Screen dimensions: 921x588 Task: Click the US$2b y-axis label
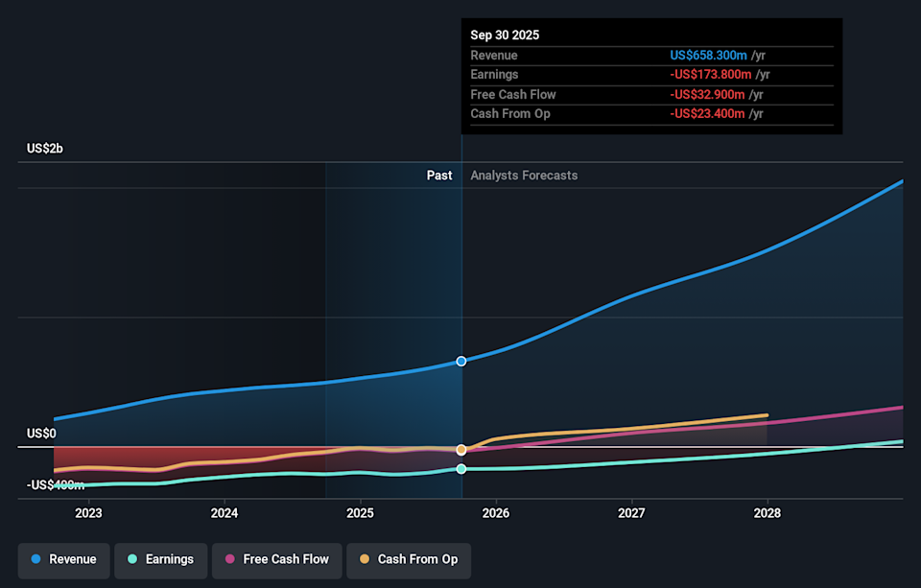point(44,149)
